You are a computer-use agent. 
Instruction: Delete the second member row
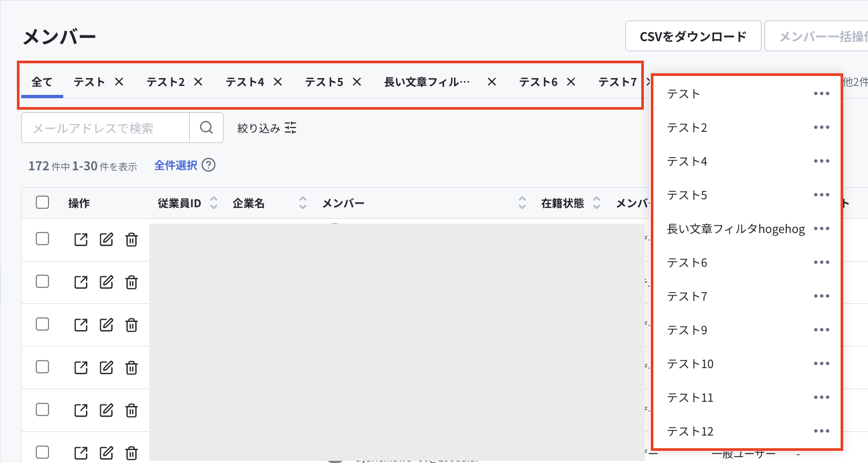pyautogui.click(x=131, y=282)
